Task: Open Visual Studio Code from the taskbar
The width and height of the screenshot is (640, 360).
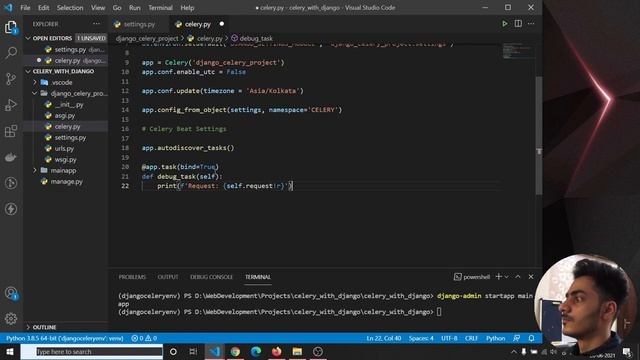Action: (x=215, y=351)
